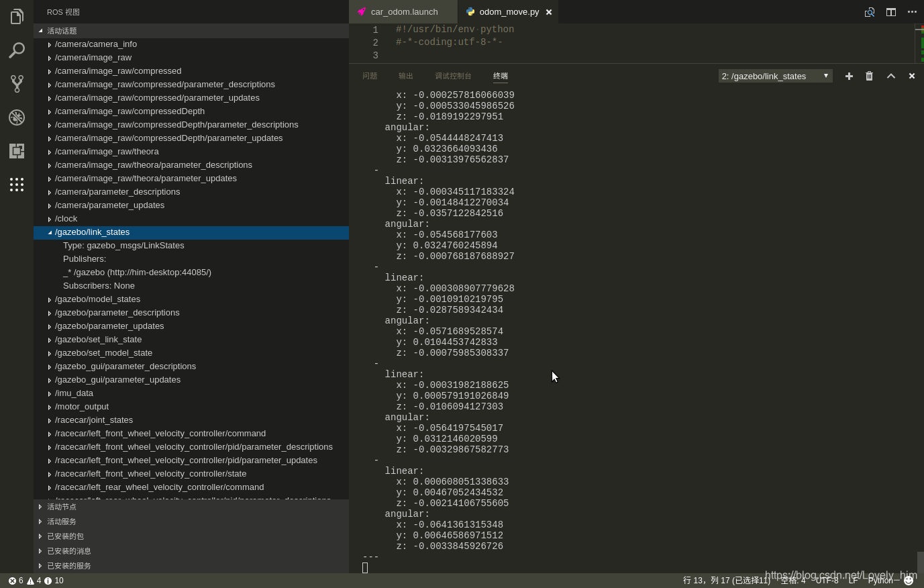This screenshot has height=588, width=924.
Task: Collapse the /gazebo/link_states topic
Action: point(50,232)
